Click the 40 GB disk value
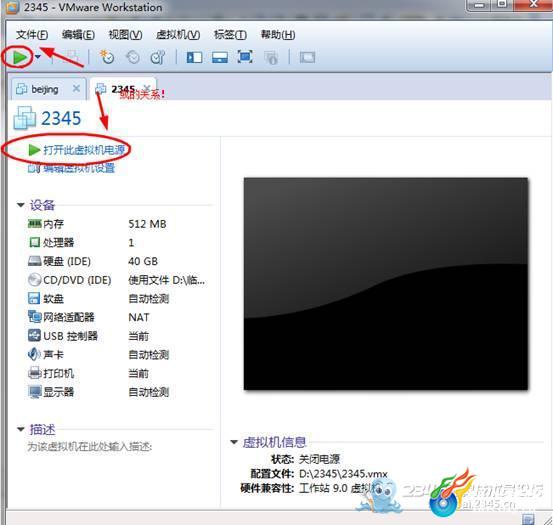The width and height of the screenshot is (553, 525). (x=143, y=261)
